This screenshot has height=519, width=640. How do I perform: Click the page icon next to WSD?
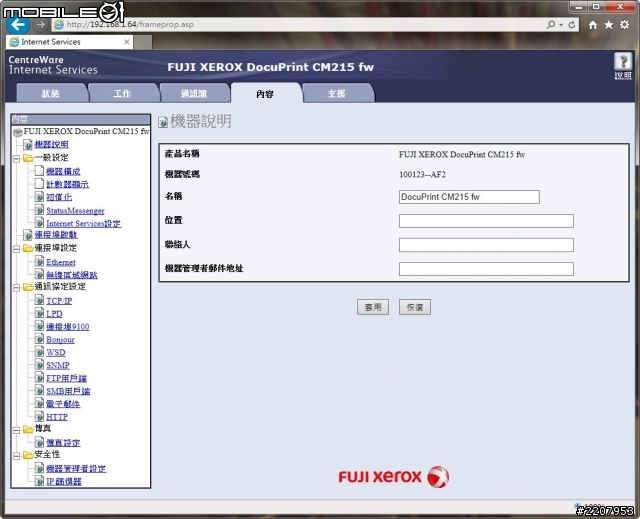click(x=39, y=352)
